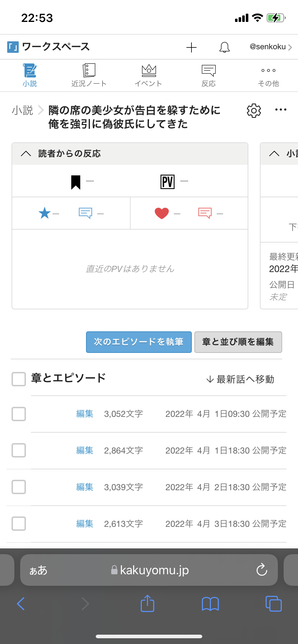Viewport: 298px width, 644px height.
Task: Check the 3,052文字 episode checkbox
Action: click(x=19, y=414)
